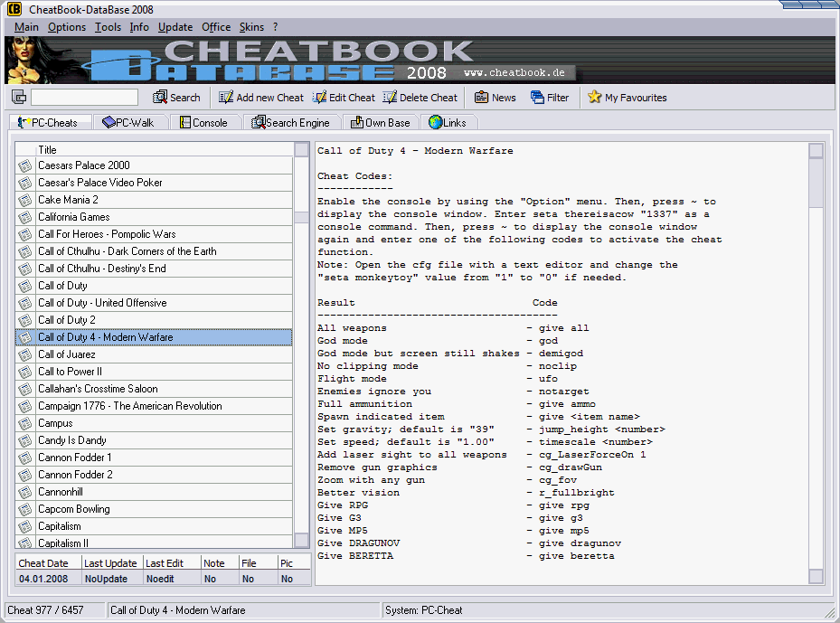Click the clipboard icon beside search field

click(x=17, y=96)
